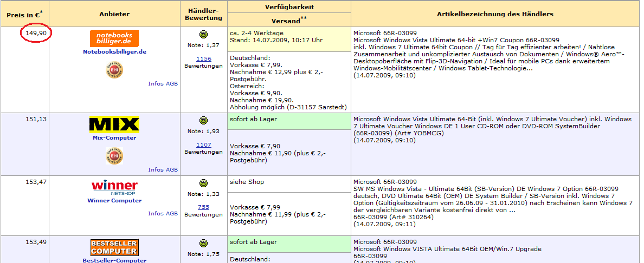Open the Winner Netshop logo
The image size is (644, 263).
[x=114, y=188]
